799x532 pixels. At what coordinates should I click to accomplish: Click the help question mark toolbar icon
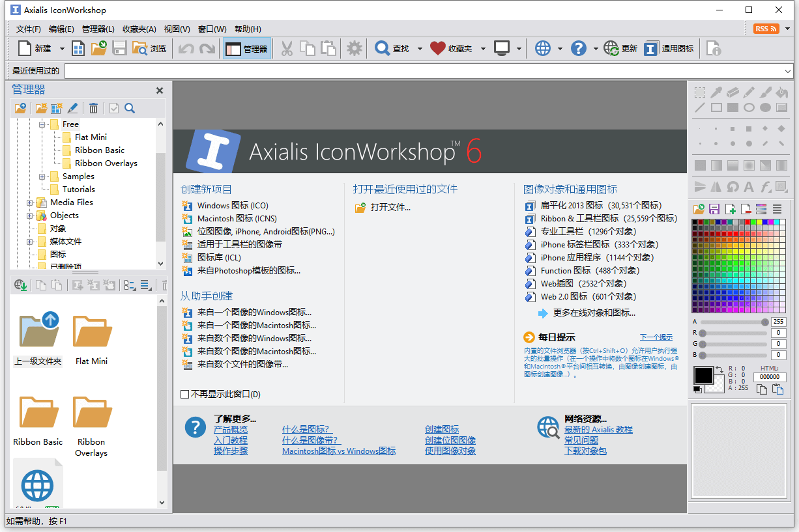coord(579,49)
